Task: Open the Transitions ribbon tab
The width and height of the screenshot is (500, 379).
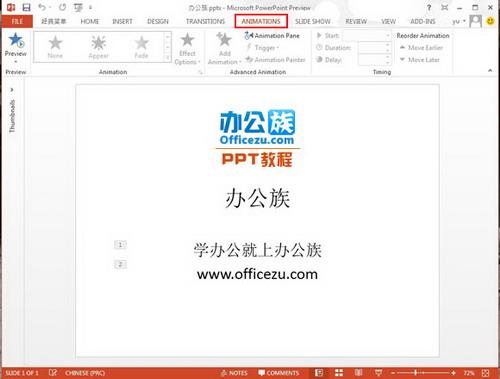Action: point(205,21)
